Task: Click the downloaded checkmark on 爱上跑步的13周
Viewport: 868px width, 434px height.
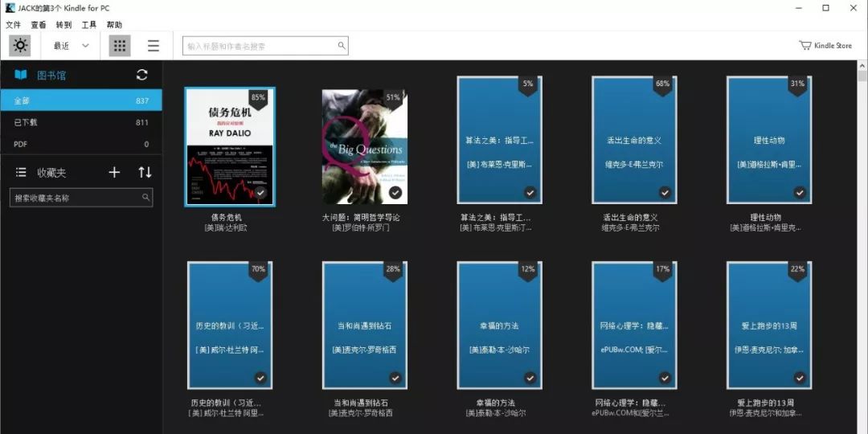Action: tap(800, 378)
